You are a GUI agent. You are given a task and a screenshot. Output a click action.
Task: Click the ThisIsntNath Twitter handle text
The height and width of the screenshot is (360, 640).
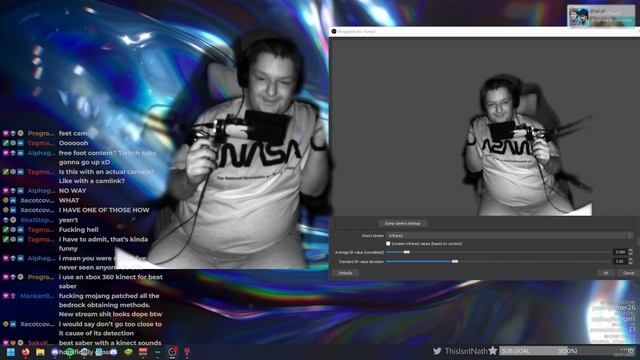click(466, 351)
